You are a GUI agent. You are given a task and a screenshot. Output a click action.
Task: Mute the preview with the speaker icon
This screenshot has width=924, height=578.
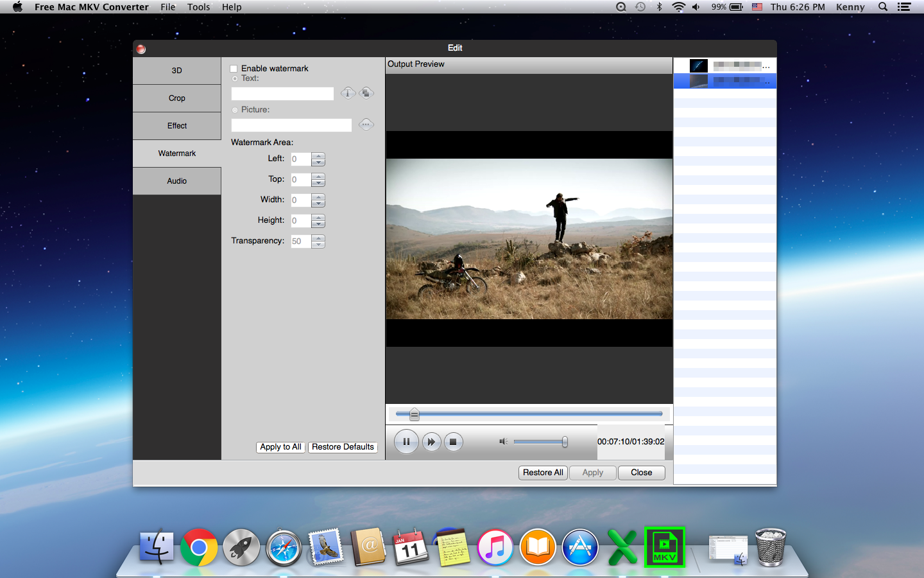[503, 442]
